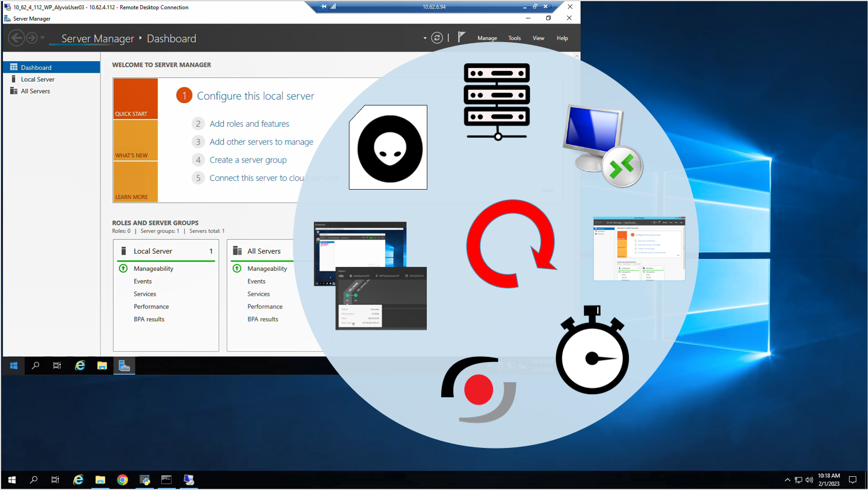Click BPA results under All Servers
868x490 pixels.
(x=263, y=319)
